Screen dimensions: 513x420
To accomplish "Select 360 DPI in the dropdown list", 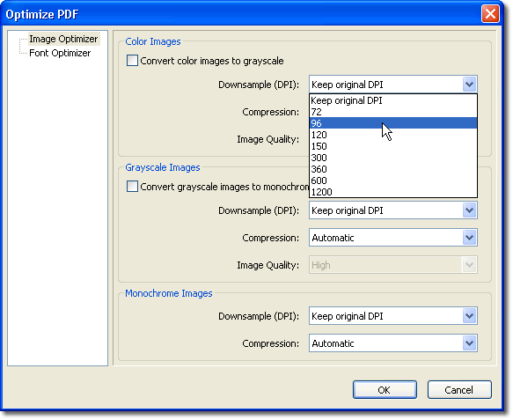I will click(393, 169).
